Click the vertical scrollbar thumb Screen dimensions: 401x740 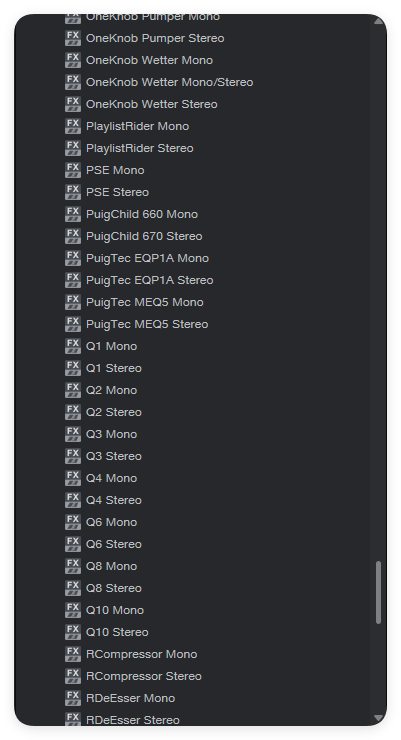[378, 592]
